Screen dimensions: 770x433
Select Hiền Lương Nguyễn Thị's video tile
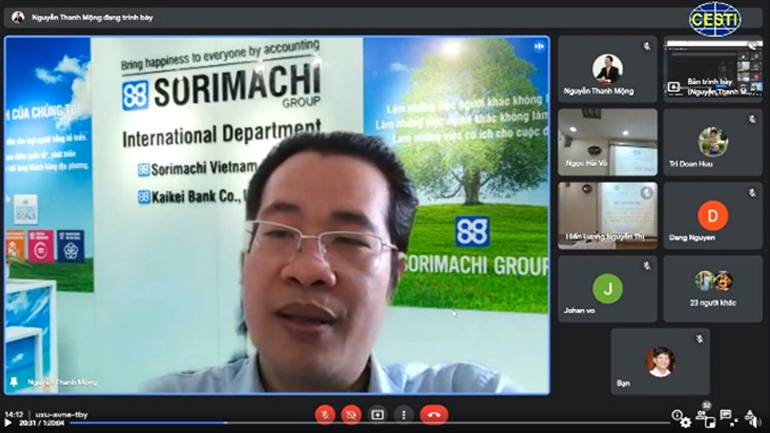pos(607,216)
